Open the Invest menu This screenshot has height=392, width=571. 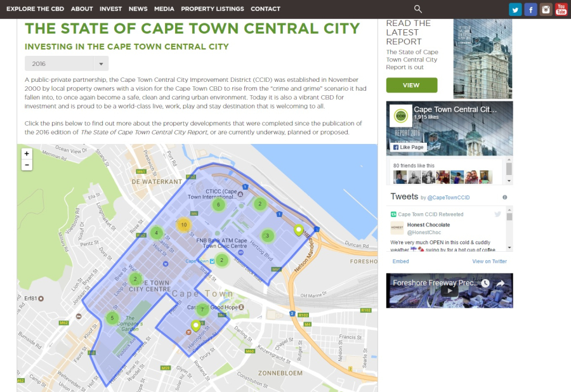pos(110,9)
